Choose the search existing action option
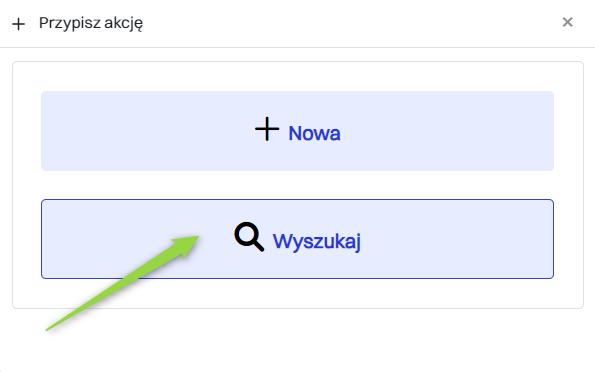Viewport: 595px width, 372px height. click(298, 239)
